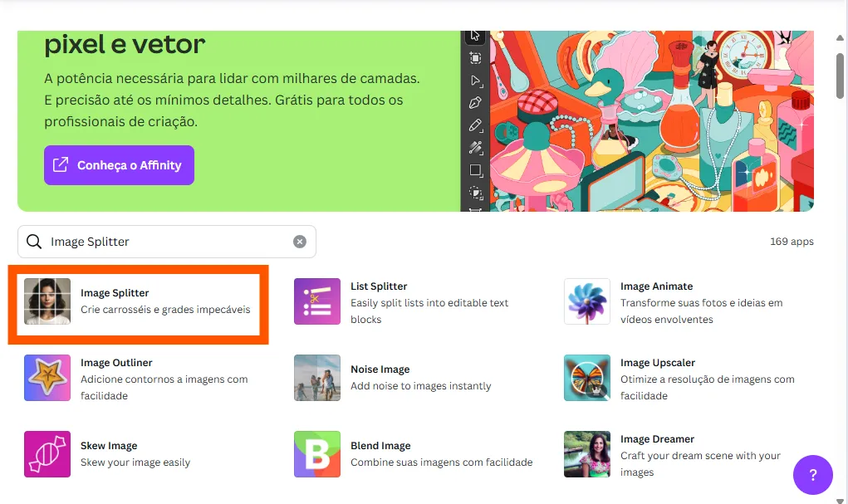Click the Image Splitter search input

166,242
